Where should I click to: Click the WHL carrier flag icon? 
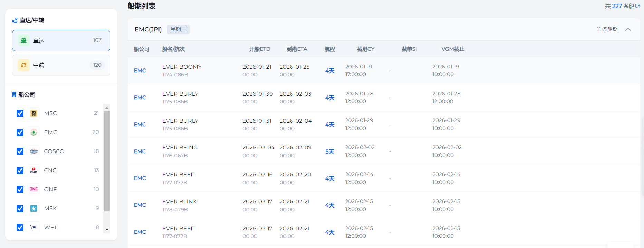33,228
